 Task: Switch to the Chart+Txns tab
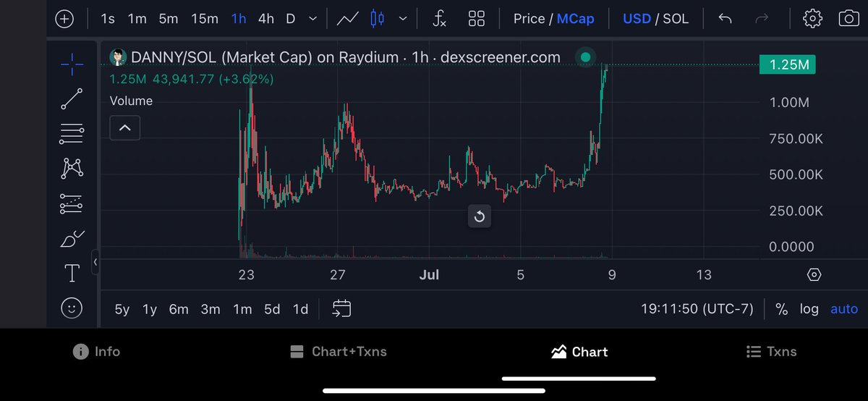pyautogui.click(x=338, y=352)
